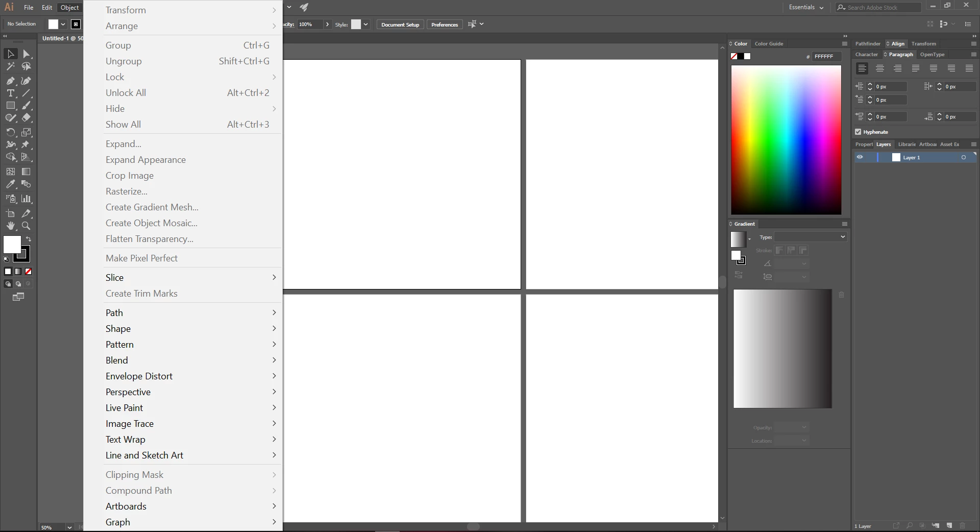
Task: Select the Rectangle tool
Action: (11, 105)
